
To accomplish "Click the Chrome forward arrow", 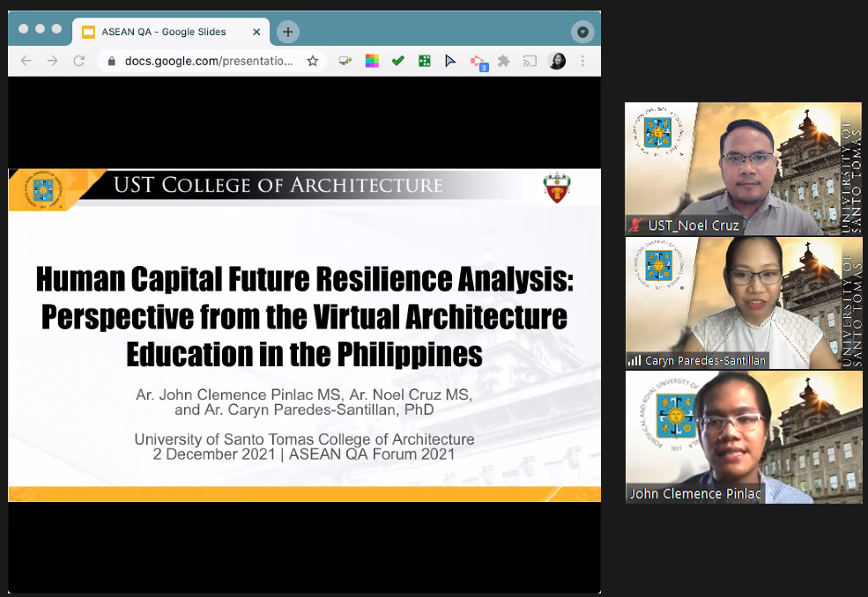I will tap(53, 61).
